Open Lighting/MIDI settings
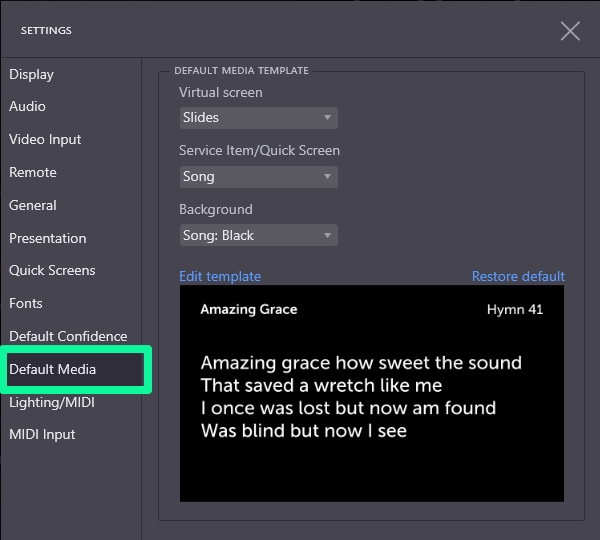 pyautogui.click(x=50, y=402)
